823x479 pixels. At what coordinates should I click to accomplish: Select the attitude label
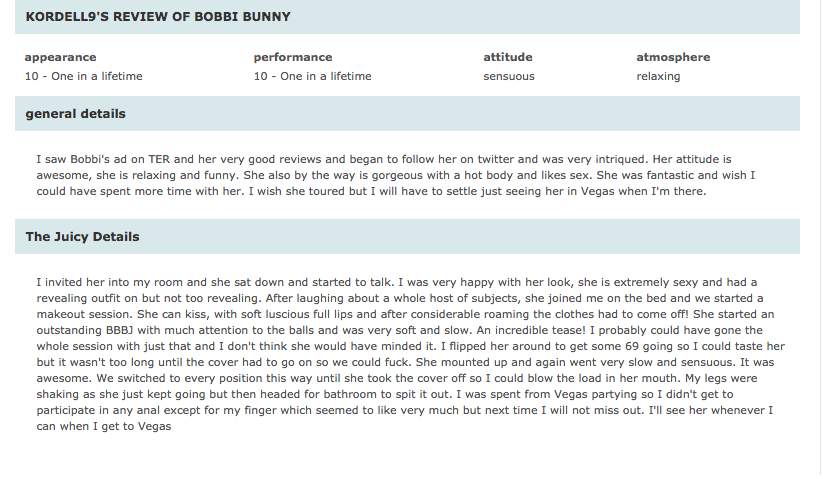(508, 57)
